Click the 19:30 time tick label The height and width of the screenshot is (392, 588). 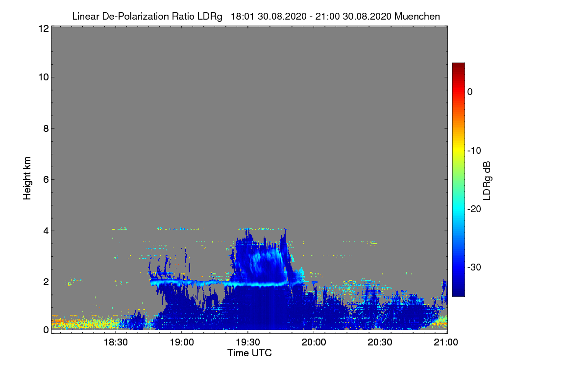(x=248, y=342)
